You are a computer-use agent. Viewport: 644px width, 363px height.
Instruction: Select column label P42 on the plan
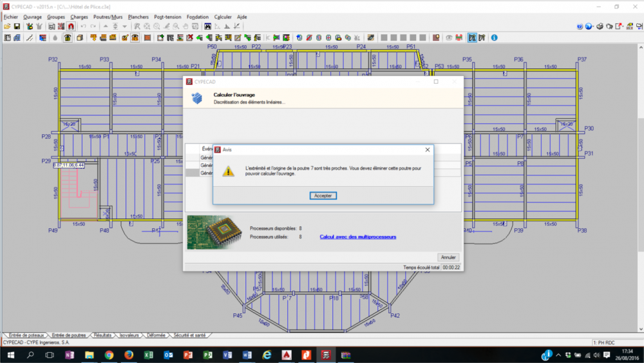pyautogui.click(x=395, y=316)
